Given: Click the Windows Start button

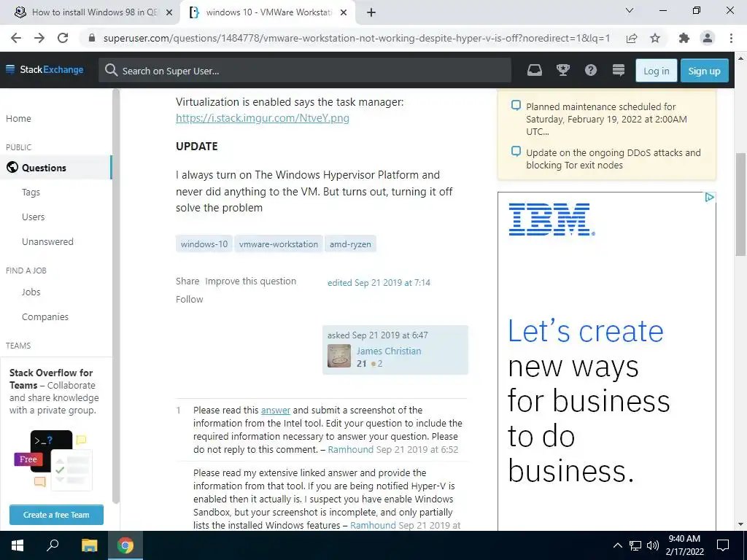Looking at the screenshot, I should (18, 545).
